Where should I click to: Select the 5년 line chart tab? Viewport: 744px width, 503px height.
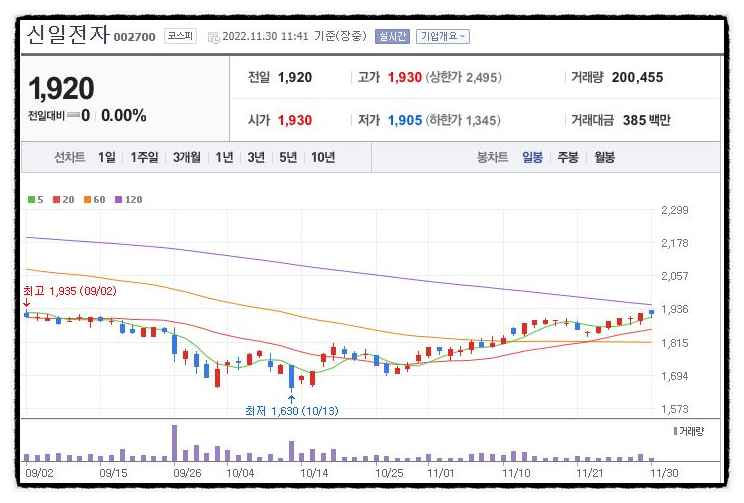click(x=288, y=157)
